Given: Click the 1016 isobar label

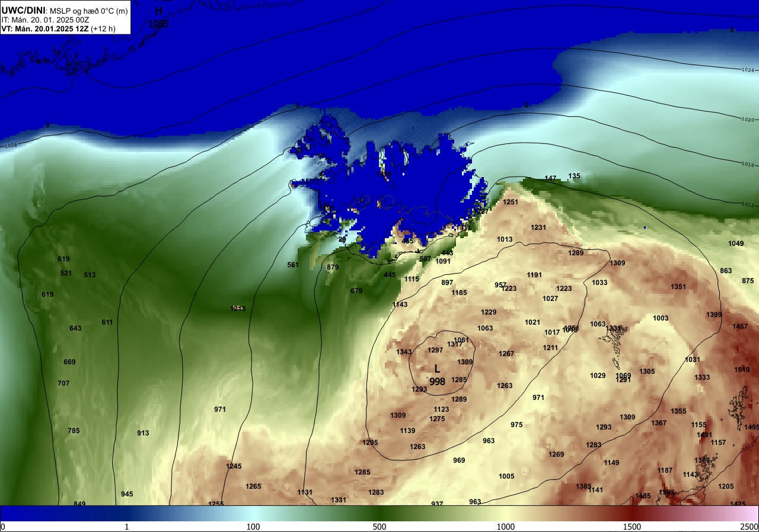Looking at the screenshot, I should pyautogui.click(x=747, y=165).
